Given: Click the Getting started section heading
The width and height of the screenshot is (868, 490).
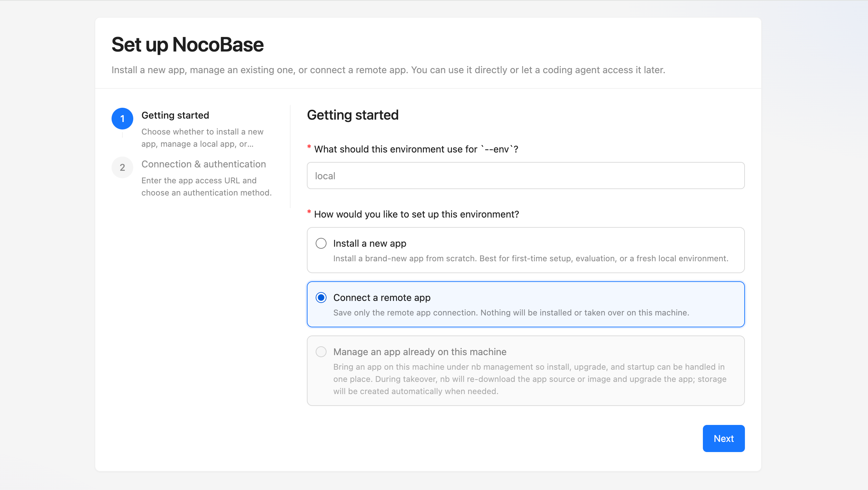Looking at the screenshot, I should 353,115.
